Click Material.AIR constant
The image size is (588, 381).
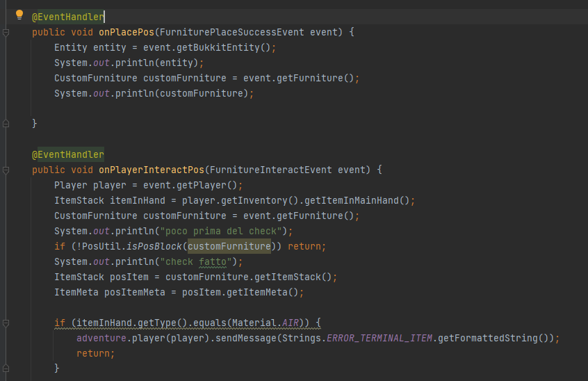[x=266, y=323]
